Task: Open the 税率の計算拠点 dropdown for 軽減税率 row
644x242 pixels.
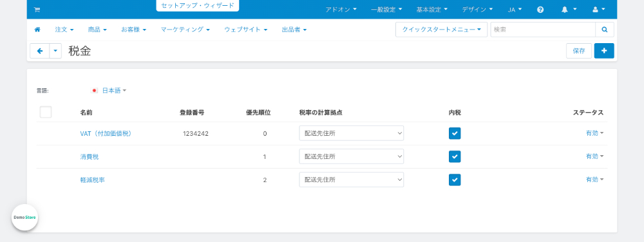Action: coord(351,180)
